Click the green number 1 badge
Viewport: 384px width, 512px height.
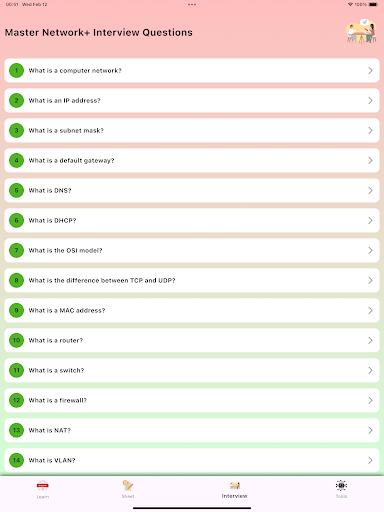point(16,70)
